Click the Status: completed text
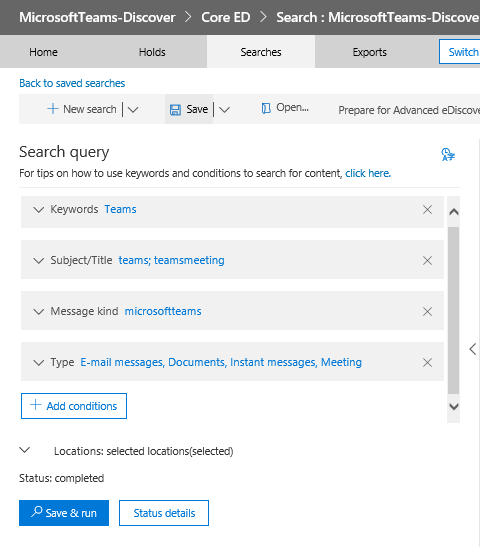This screenshot has width=480, height=558. click(62, 478)
